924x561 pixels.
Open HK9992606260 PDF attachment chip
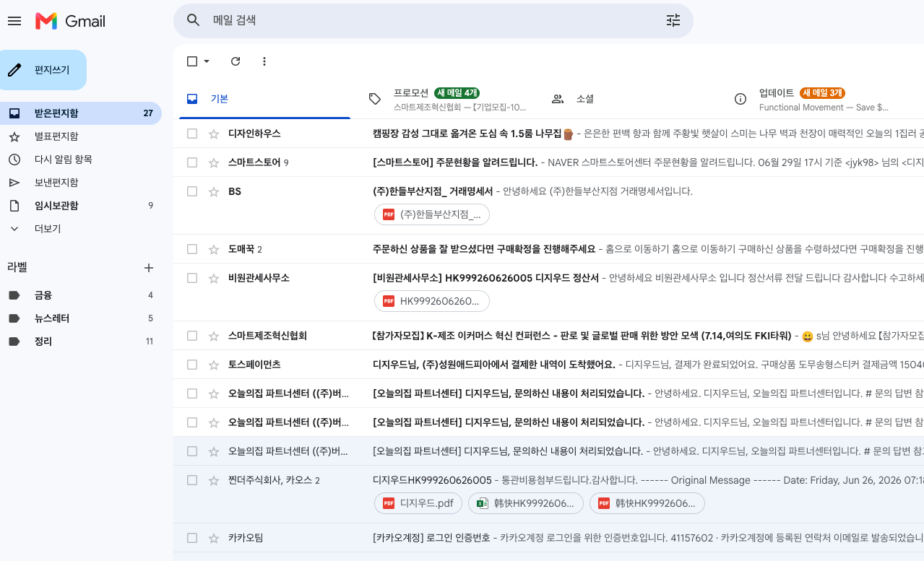click(x=432, y=301)
